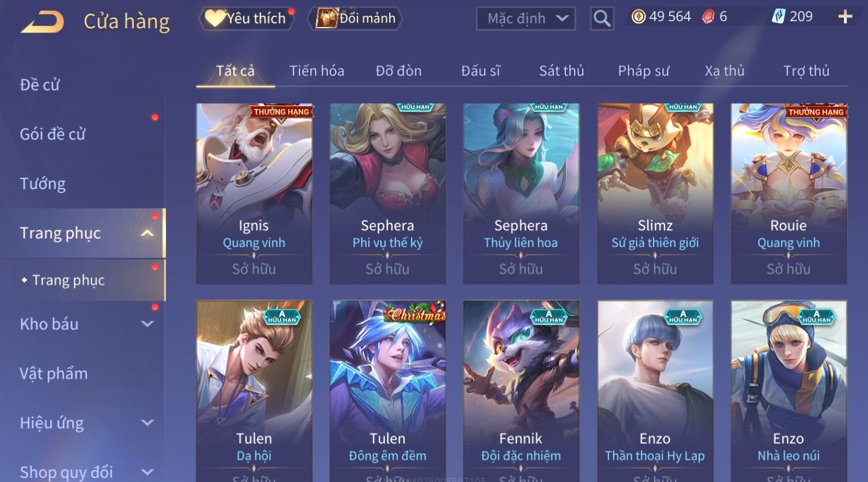The image size is (868, 482).
Task: Go back using the golden arrow icon
Action: [42, 22]
